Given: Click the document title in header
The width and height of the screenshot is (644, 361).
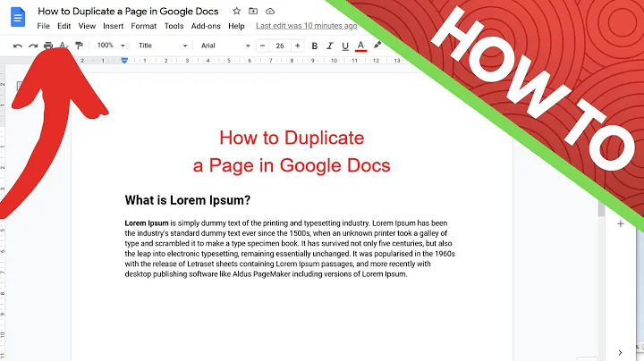Looking at the screenshot, I should [128, 11].
